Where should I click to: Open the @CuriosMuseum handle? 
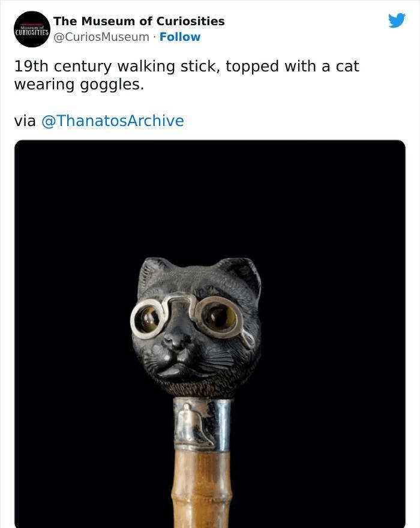pos(101,37)
